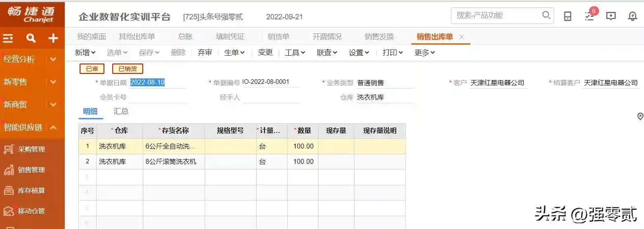Click the plus icon in sidebar
The height and width of the screenshot is (229, 644).
coord(53,38)
